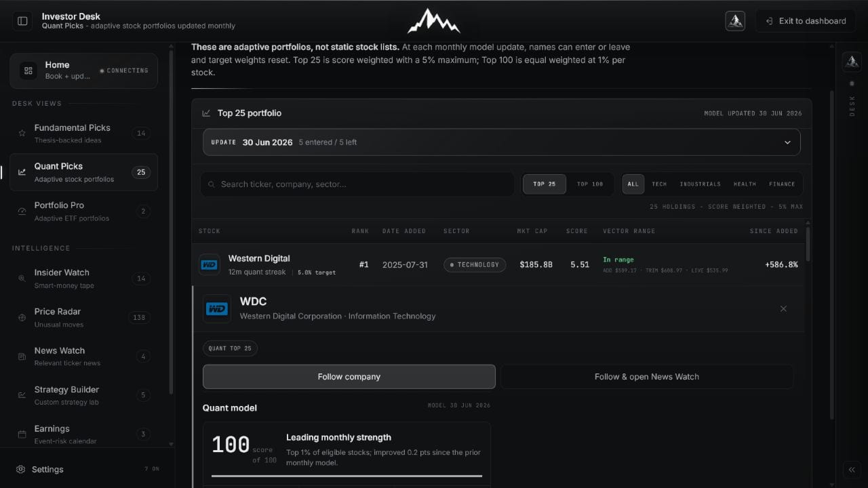
Task: Click the Sector column header
Action: point(456,231)
